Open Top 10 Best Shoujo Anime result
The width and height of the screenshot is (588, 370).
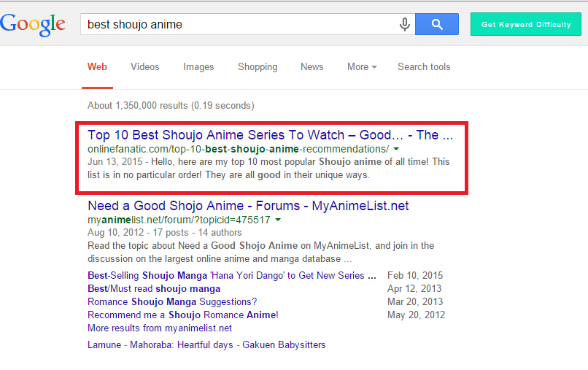point(270,135)
